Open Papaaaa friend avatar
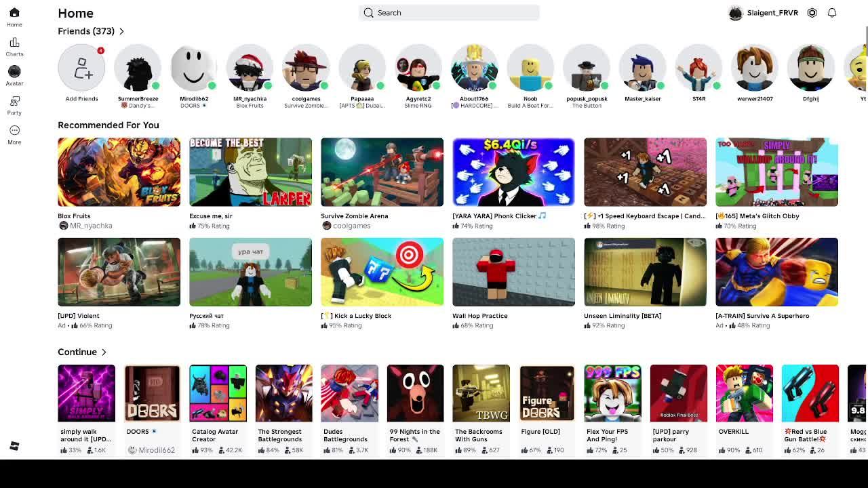 pyautogui.click(x=362, y=68)
